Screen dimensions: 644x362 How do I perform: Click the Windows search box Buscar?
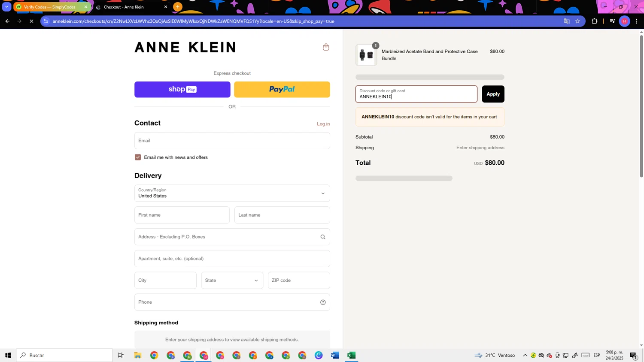[64, 355]
